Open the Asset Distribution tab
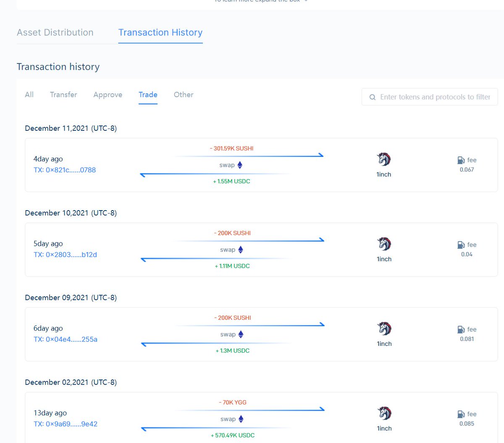504x443 pixels. coord(55,32)
